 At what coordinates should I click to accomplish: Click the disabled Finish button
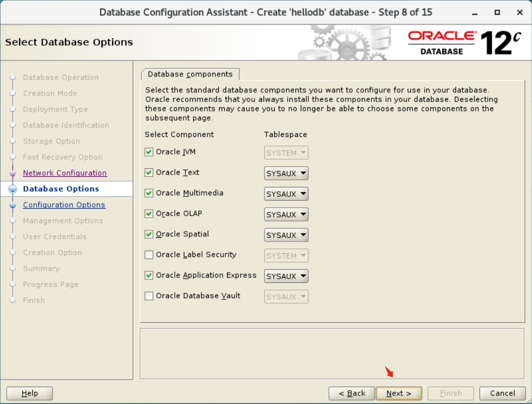451,393
